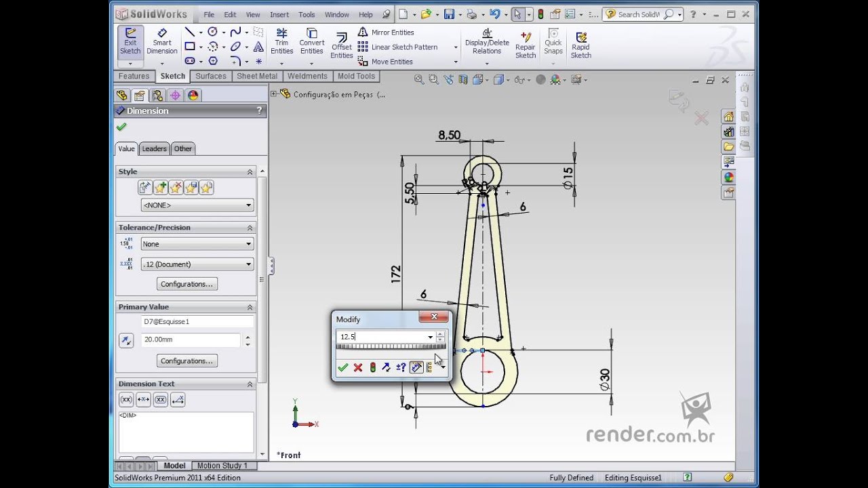Open the precision dropdown showing .12 (Document)

197,264
